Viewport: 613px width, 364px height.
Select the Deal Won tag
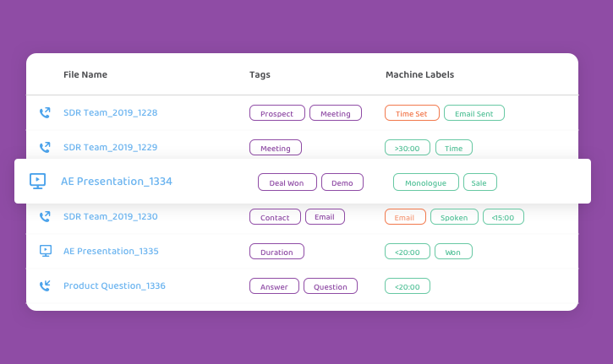click(x=287, y=182)
